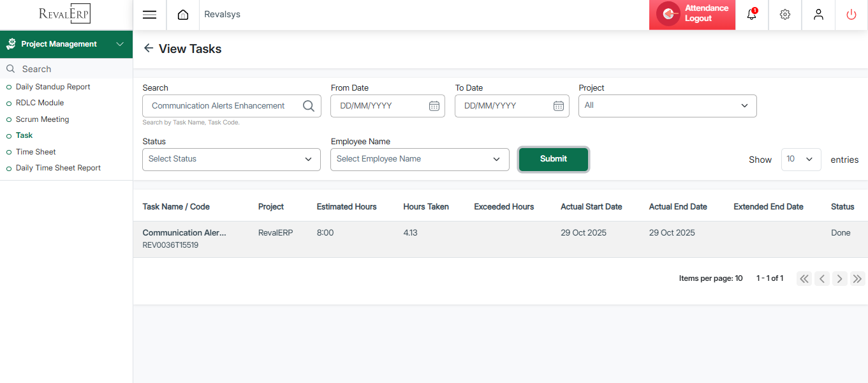
Task: Click the back arrow beside View Tasks
Action: (149, 49)
